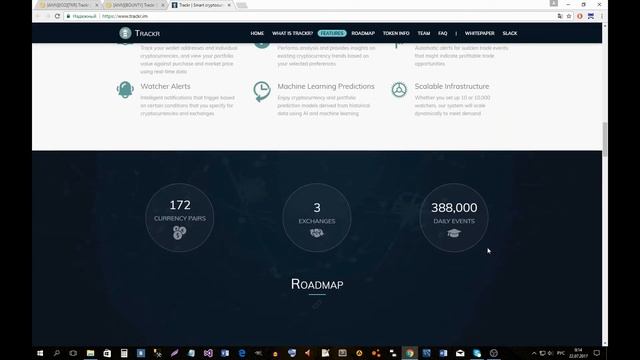This screenshot has width=640, height=360.
Task: Open the SLACK link
Action: click(509, 33)
